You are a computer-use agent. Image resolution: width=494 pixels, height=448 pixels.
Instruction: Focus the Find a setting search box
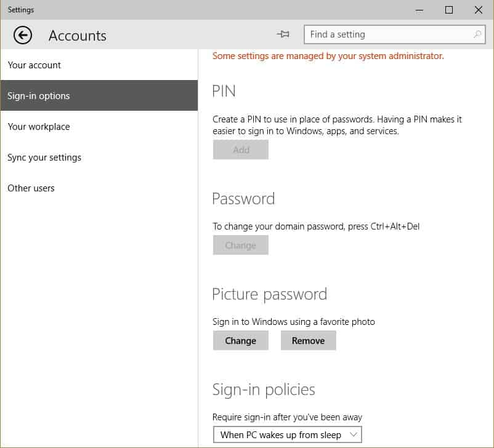[x=394, y=34]
